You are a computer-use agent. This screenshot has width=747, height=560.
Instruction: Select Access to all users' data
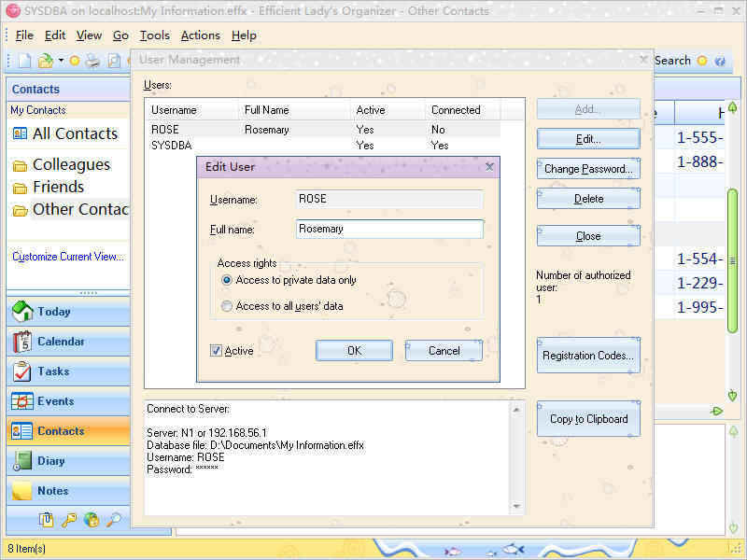point(227,306)
